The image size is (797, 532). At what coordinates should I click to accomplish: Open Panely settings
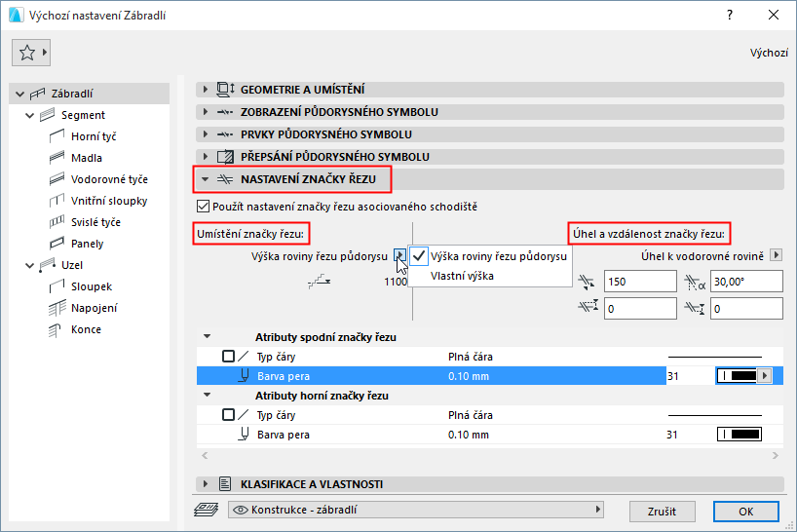coord(87,244)
